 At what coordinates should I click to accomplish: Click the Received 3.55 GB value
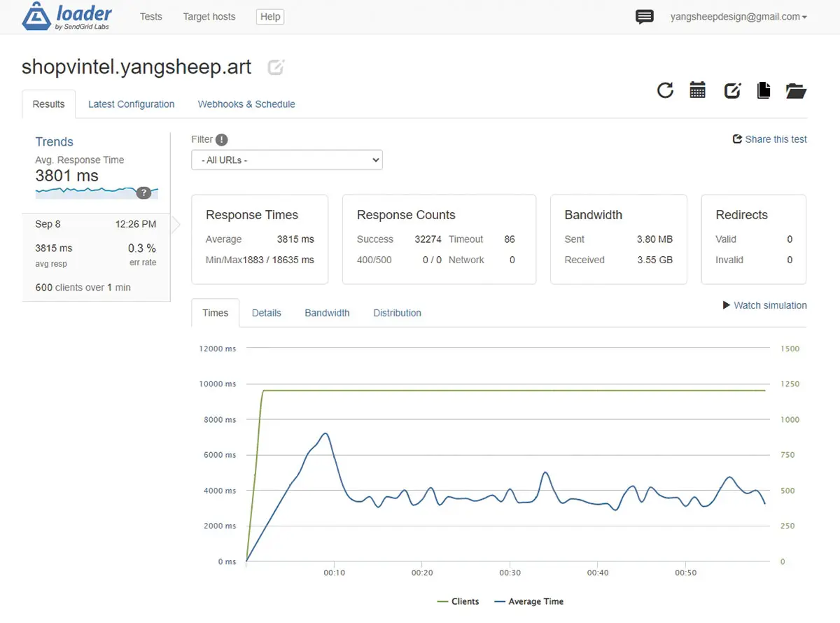point(654,260)
